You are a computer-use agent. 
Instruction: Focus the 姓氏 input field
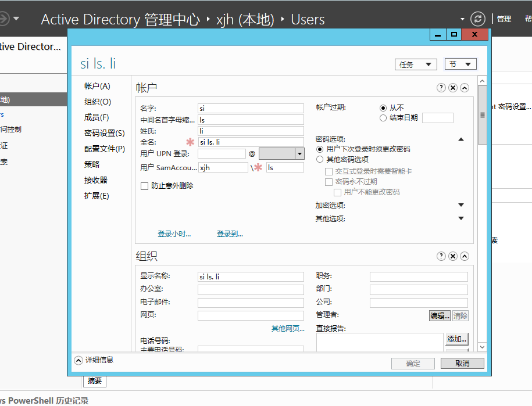click(251, 131)
